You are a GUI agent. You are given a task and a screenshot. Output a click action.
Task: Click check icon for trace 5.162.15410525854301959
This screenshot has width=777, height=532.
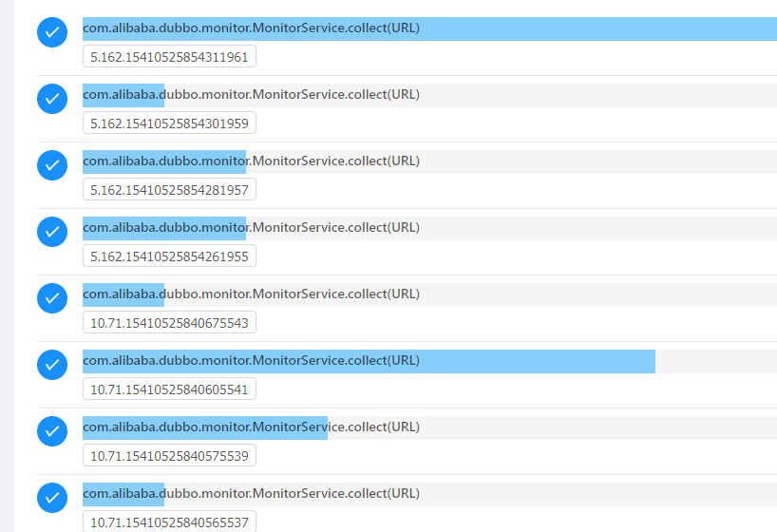click(x=52, y=99)
